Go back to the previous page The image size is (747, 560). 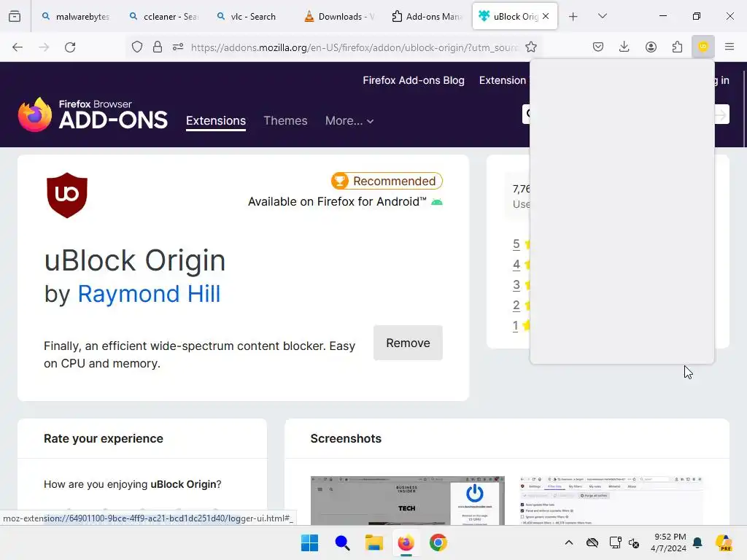click(x=18, y=47)
